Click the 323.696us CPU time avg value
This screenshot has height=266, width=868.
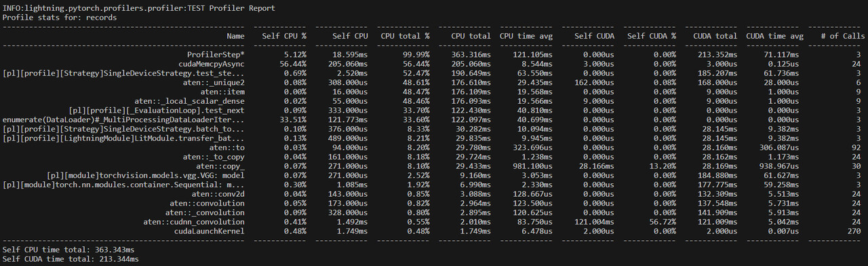tap(532, 147)
